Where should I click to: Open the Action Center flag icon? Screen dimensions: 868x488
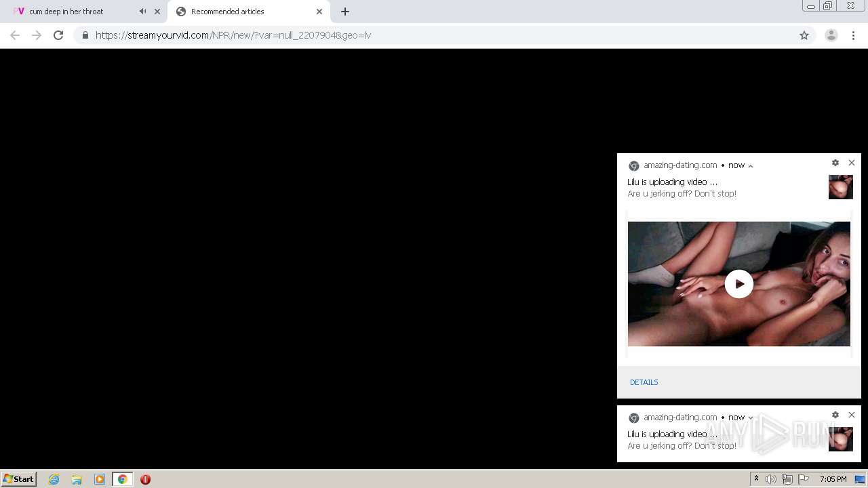click(x=804, y=479)
